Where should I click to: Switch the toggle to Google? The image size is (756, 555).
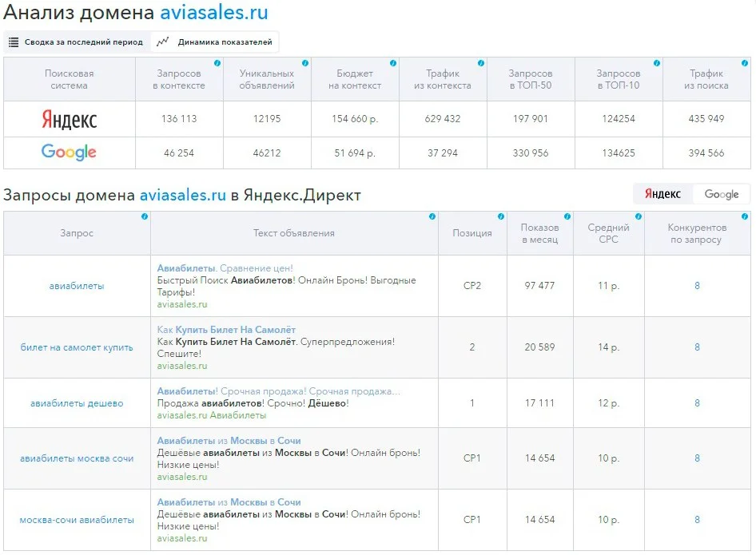click(721, 194)
